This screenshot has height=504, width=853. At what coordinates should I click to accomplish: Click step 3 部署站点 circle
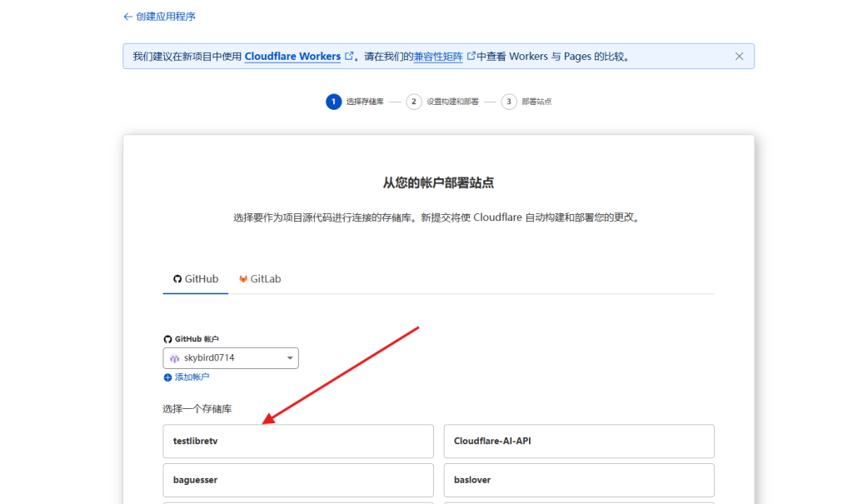509,102
